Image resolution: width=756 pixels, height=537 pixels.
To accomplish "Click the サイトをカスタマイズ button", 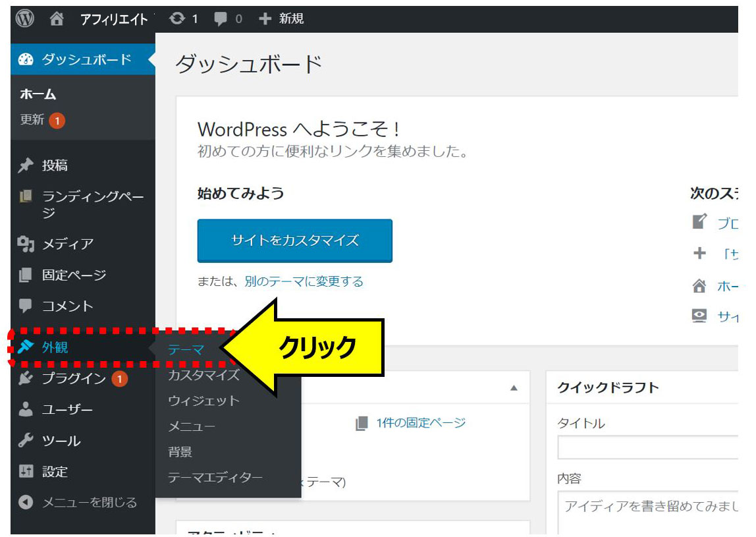I will pos(294,240).
